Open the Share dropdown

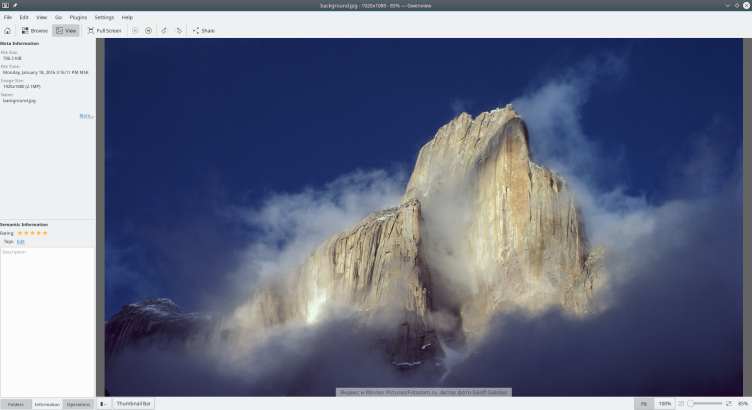pyautogui.click(x=203, y=31)
